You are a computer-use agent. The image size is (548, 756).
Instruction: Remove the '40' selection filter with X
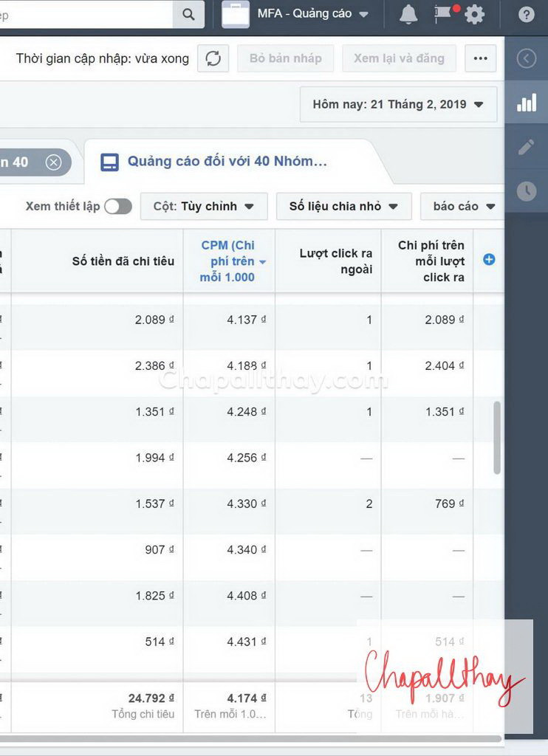pyautogui.click(x=54, y=162)
